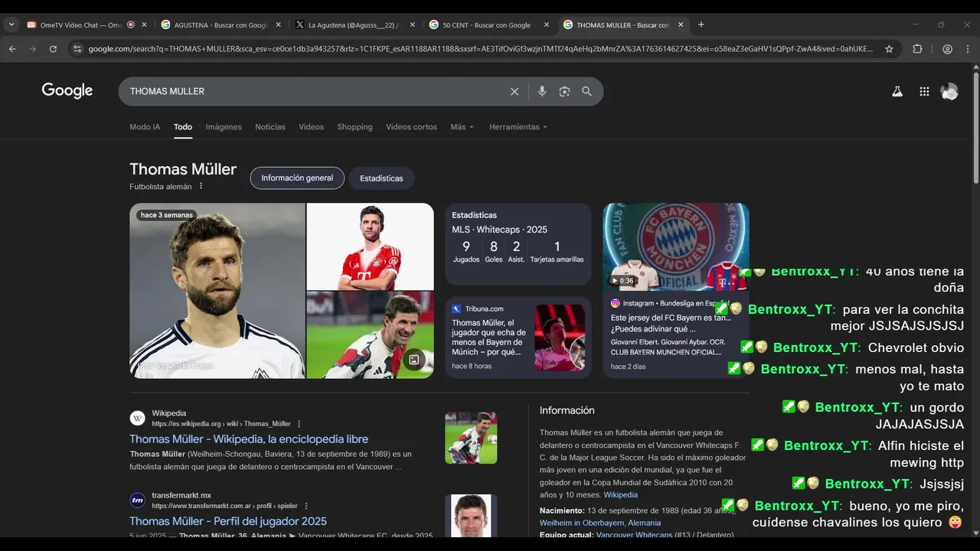Reload the page with refresh icon
The height and width of the screenshot is (551, 980).
(53, 49)
